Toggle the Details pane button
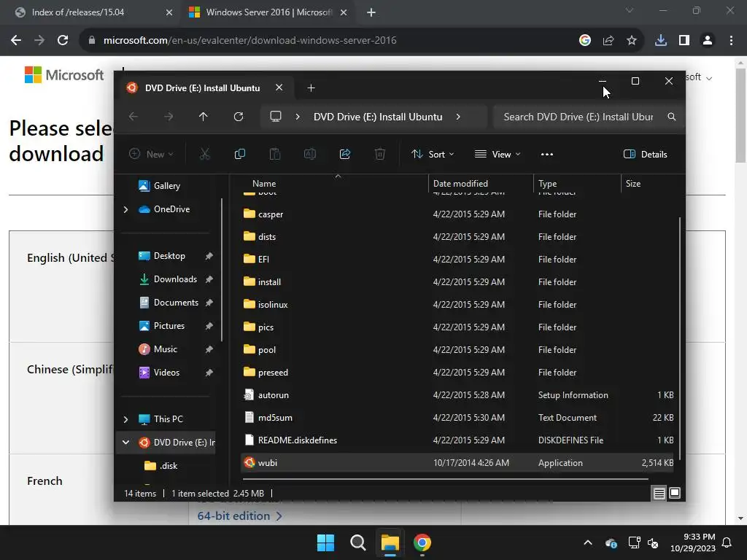The width and height of the screenshot is (747, 560). click(645, 154)
